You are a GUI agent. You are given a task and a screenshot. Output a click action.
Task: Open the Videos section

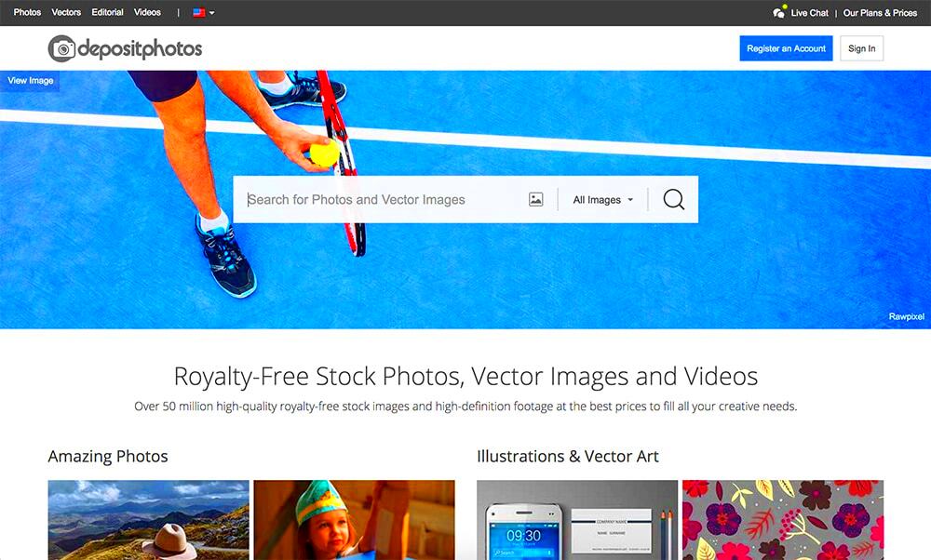[146, 12]
